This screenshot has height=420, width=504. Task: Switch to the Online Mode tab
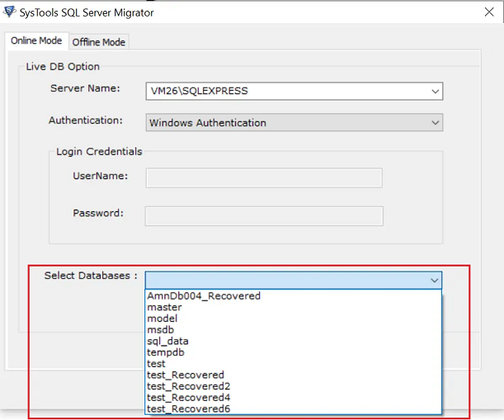pyautogui.click(x=36, y=40)
